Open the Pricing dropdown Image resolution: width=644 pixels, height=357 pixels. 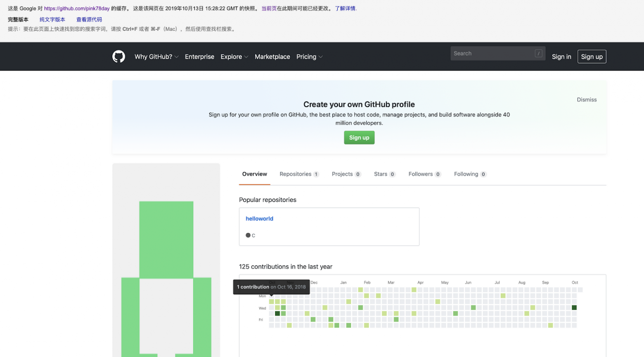tap(310, 57)
